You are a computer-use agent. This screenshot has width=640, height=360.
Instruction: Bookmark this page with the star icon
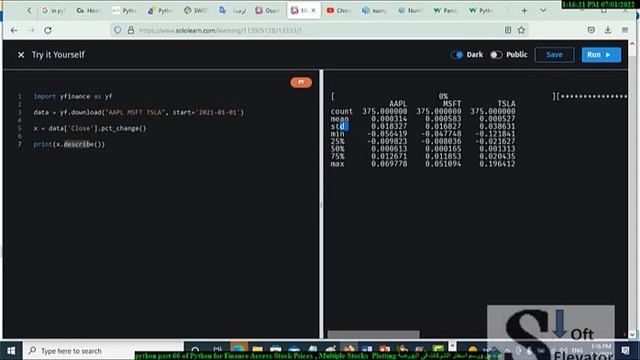[521, 30]
